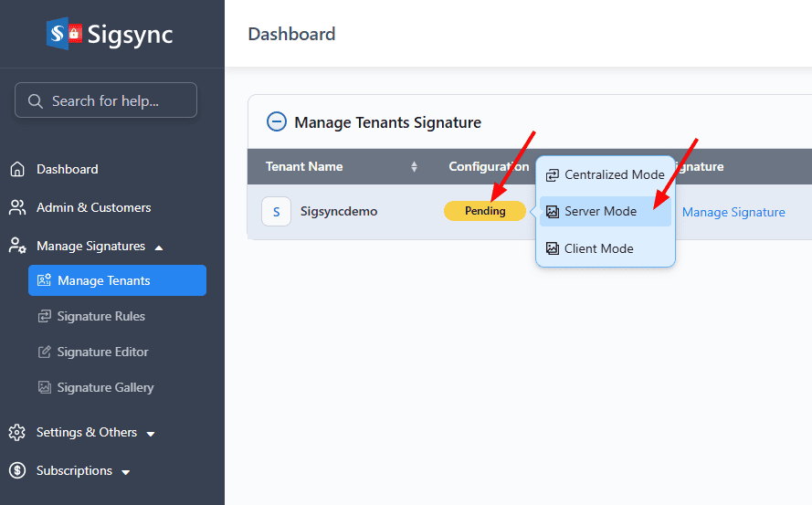The height and width of the screenshot is (505, 812).
Task: Click the Signature Rules icon
Action: tap(44, 316)
